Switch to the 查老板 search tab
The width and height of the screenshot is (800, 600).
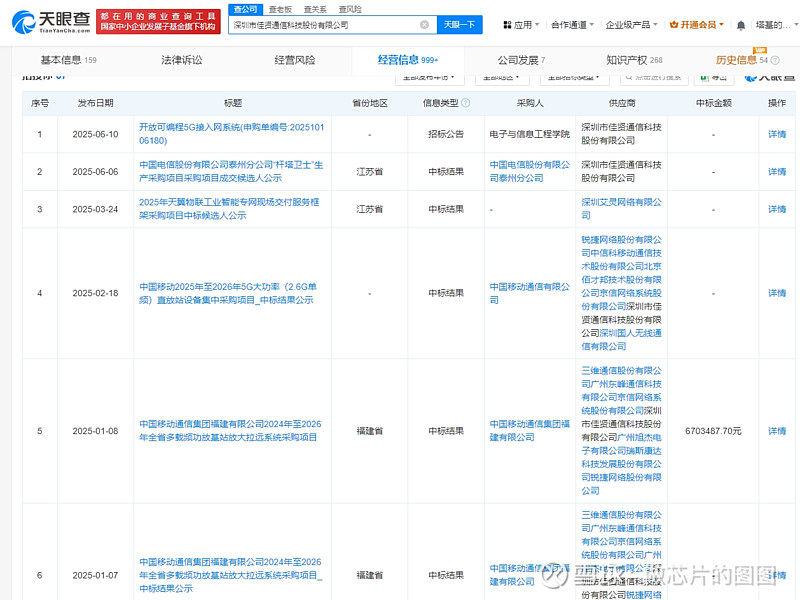click(x=280, y=9)
